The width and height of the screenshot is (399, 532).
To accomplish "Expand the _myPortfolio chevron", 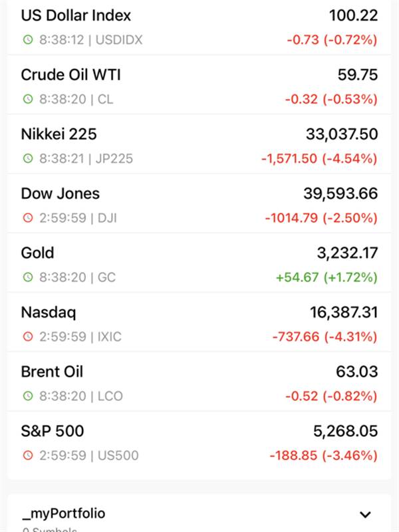I will [x=365, y=514].
